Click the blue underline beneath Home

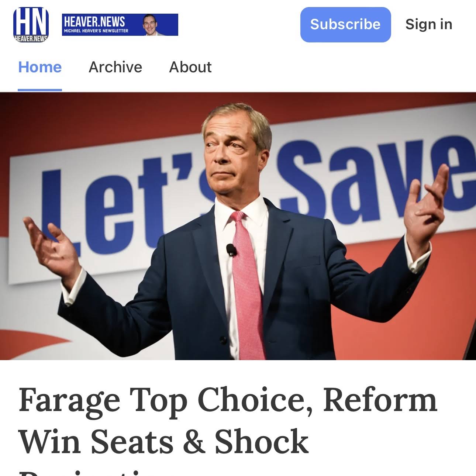[x=40, y=90]
